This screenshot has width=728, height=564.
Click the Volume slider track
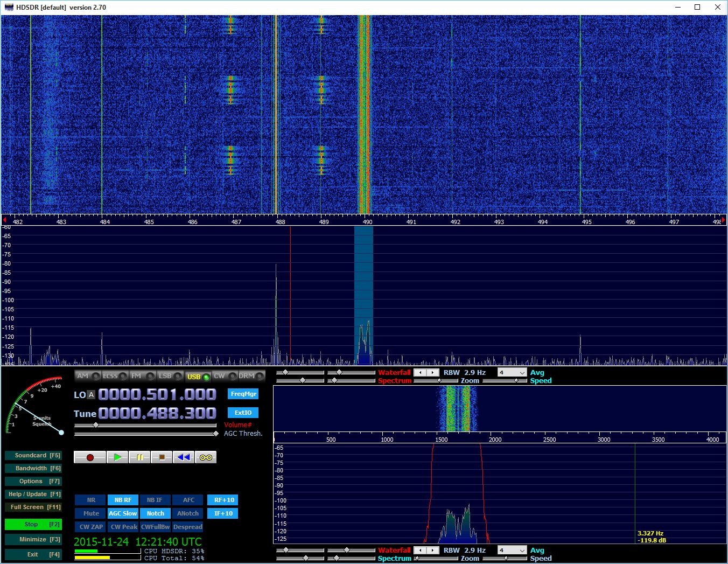[145, 425]
